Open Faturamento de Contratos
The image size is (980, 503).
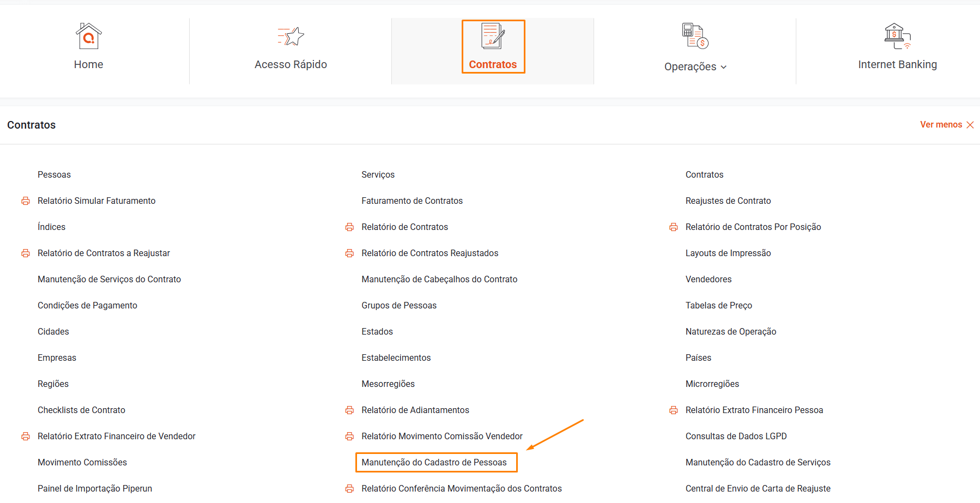coord(412,201)
